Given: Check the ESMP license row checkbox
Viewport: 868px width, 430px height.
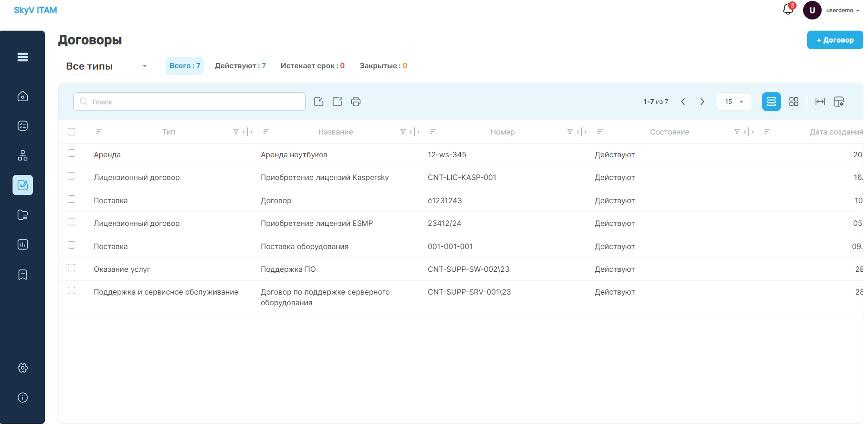Looking at the screenshot, I should [71, 222].
